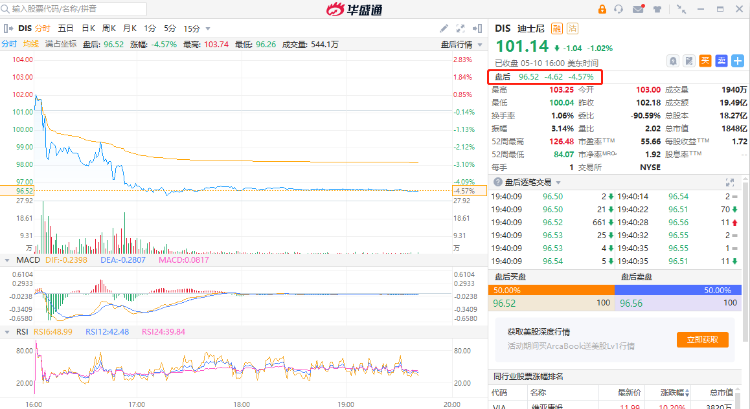Focus the stock code search input

coord(74,9)
